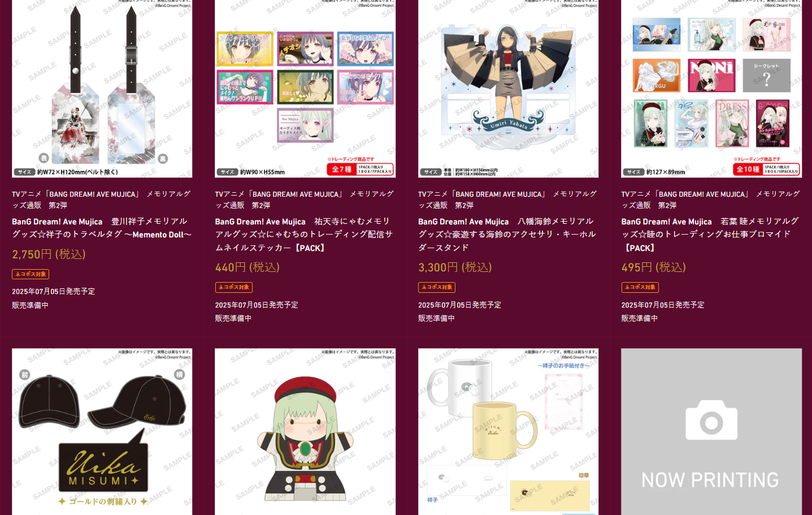Open the Uika Misumi black cap image

pyautogui.click(x=102, y=431)
